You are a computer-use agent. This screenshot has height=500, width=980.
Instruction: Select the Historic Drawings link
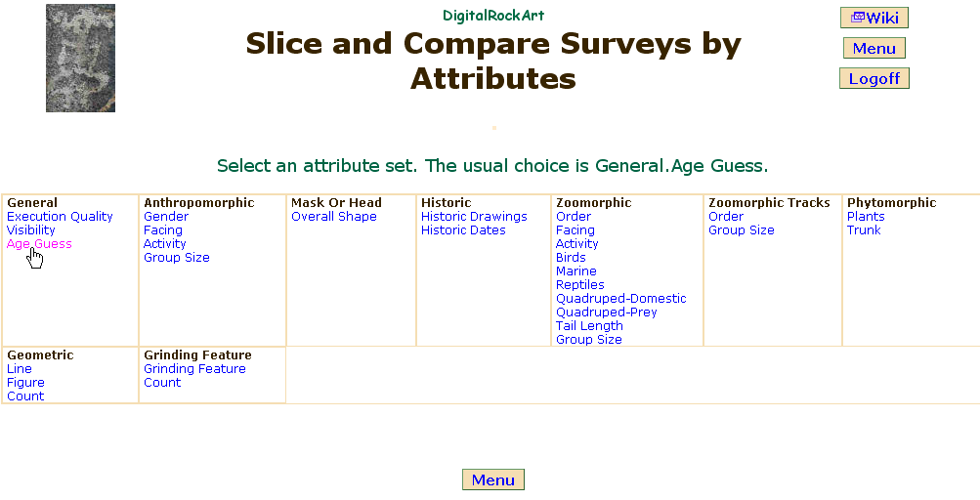coord(474,217)
